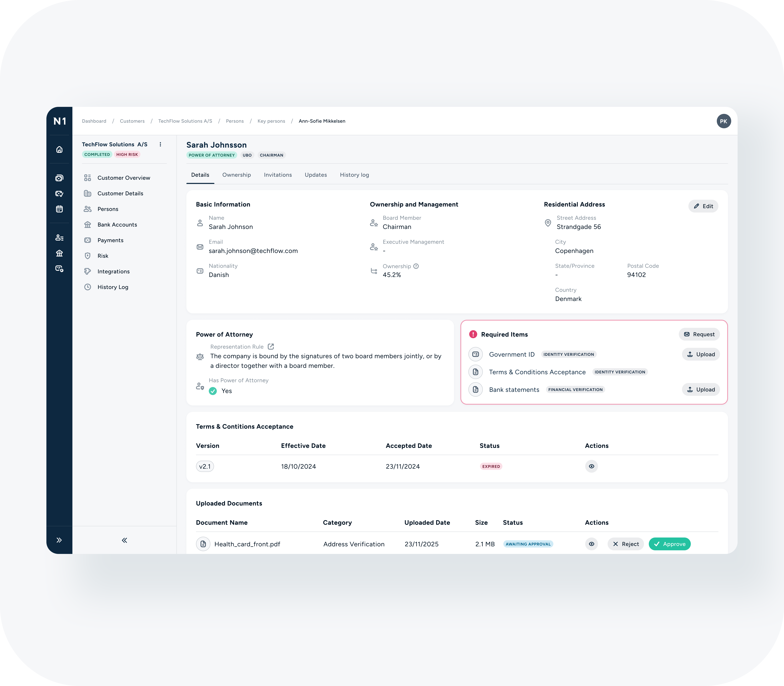Select Bank Accounts in side menu

point(117,225)
